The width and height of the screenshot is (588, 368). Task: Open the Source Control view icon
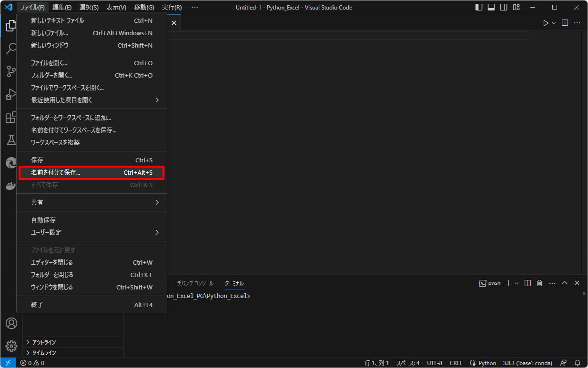pos(11,71)
